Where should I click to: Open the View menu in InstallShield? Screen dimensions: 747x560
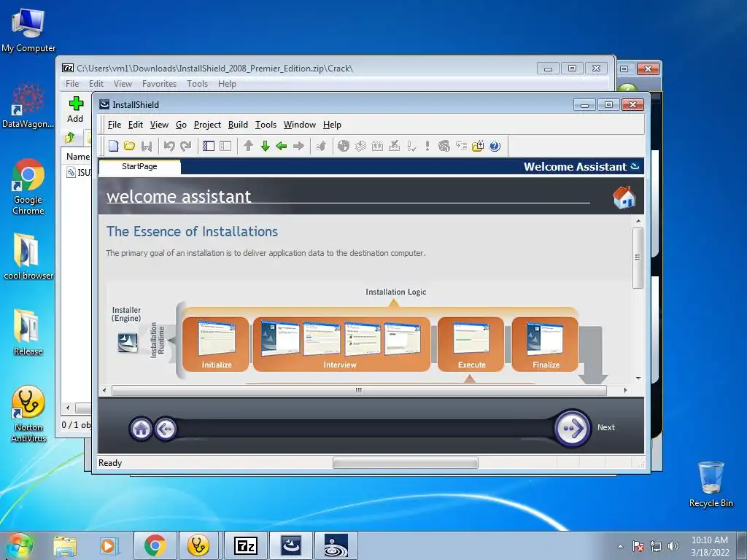pyautogui.click(x=159, y=125)
